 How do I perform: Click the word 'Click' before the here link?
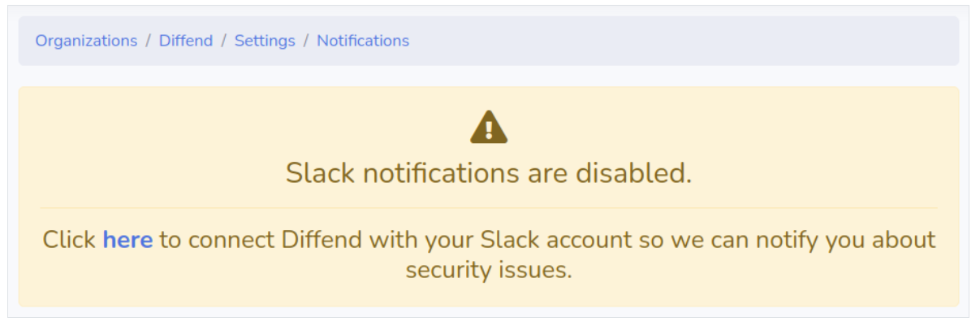pyautogui.click(x=69, y=240)
